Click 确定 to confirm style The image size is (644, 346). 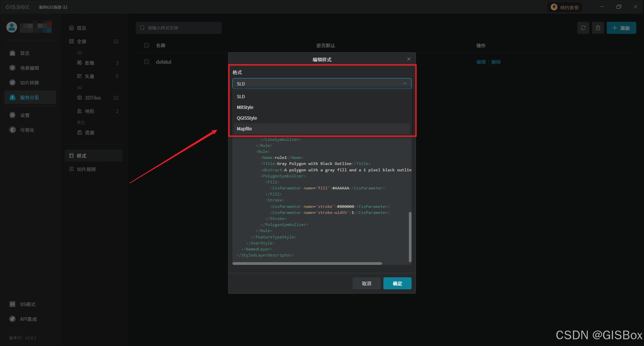click(x=397, y=283)
